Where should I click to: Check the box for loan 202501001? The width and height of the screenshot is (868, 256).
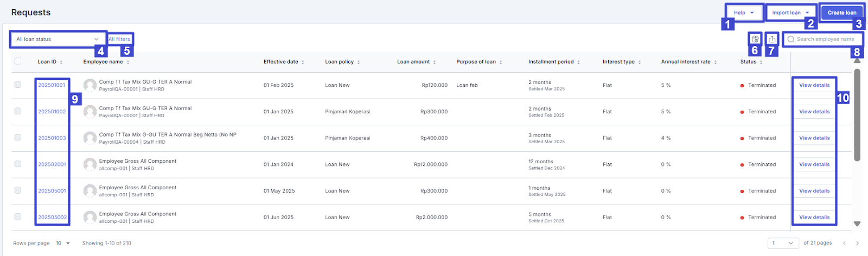click(x=18, y=85)
